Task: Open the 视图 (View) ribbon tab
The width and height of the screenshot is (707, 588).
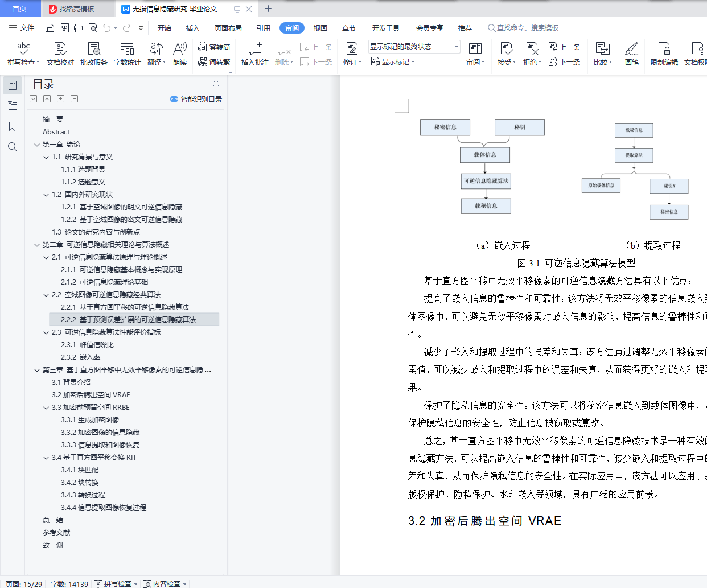Action: click(x=320, y=28)
